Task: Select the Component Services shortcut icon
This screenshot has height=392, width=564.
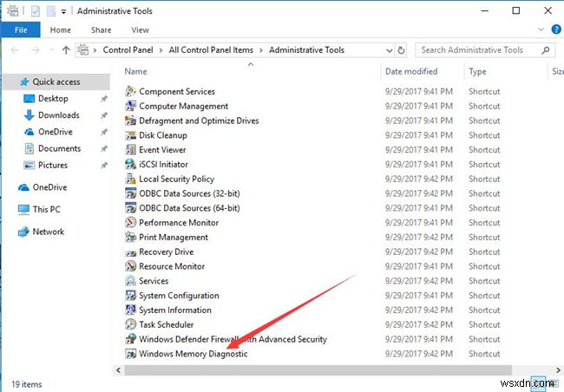Action: (130, 91)
